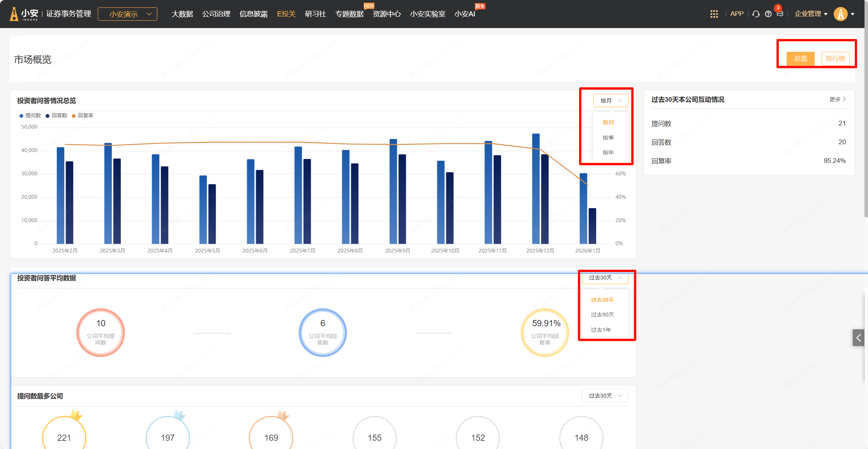Click the 小安 logo in header
Image resolution: width=868 pixels, height=449 pixels.
[x=24, y=14]
